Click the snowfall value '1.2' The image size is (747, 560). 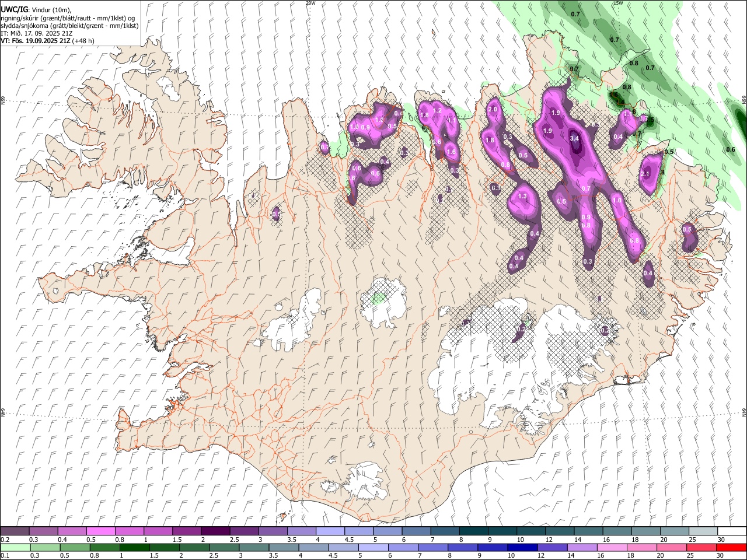[437, 110]
